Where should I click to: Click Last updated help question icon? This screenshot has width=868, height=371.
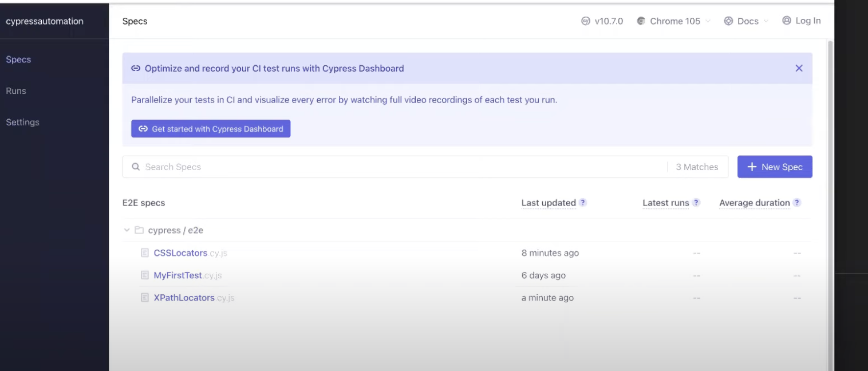point(583,203)
